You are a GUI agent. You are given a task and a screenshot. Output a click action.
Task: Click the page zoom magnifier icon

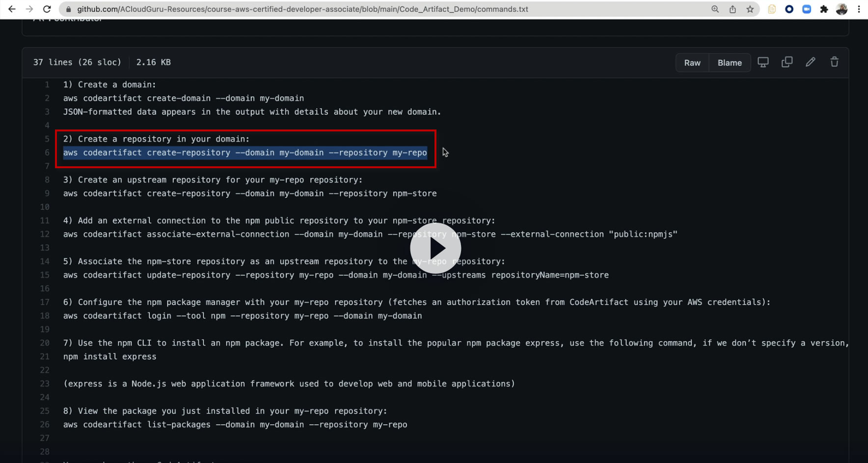tap(715, 9)
